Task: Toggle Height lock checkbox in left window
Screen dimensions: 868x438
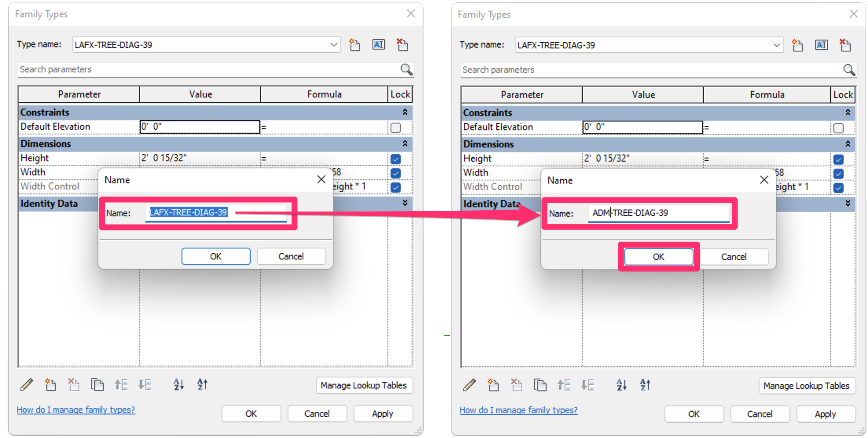Action: [x=396, y=159]
